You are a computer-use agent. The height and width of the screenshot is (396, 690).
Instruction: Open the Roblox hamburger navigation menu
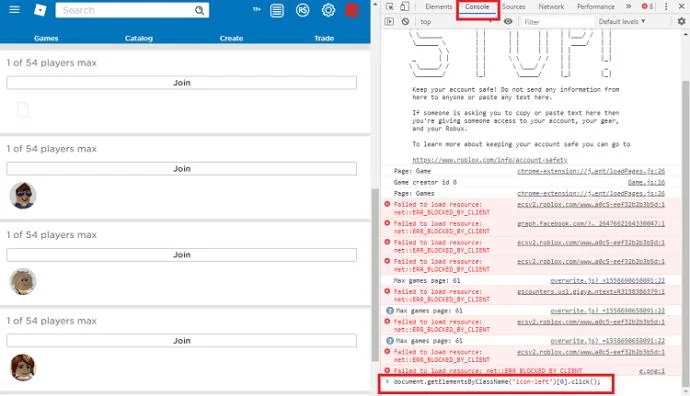pyautogui.click(x=15, y=10)
